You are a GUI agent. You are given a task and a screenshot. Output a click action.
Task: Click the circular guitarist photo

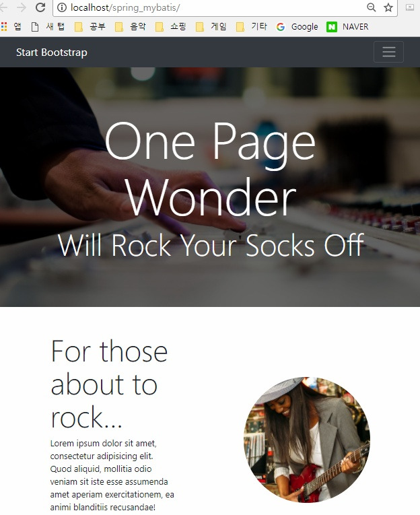[307, 440]
